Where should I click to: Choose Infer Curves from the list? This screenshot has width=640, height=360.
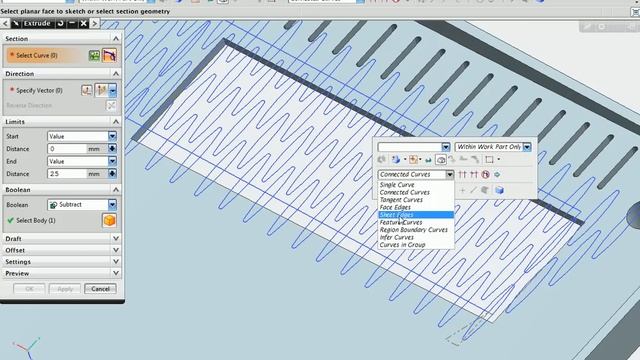click(396, 237)
